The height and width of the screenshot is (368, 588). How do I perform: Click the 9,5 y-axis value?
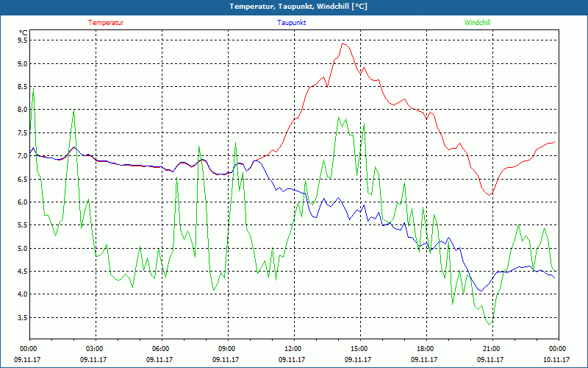tap(24, 40)
